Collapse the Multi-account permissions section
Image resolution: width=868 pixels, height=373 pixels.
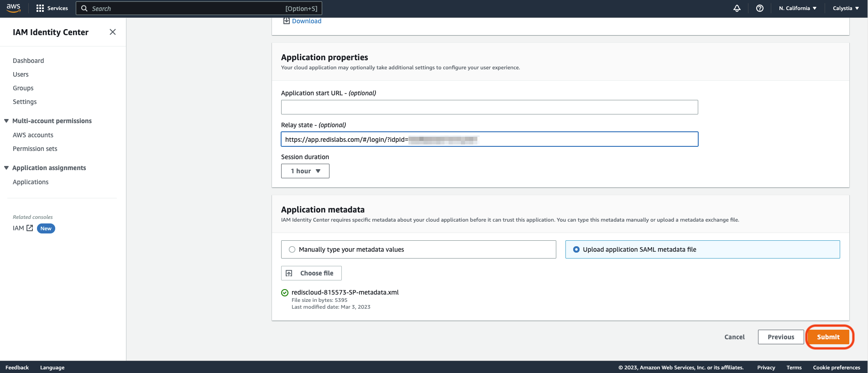click(x=6, y=121)
